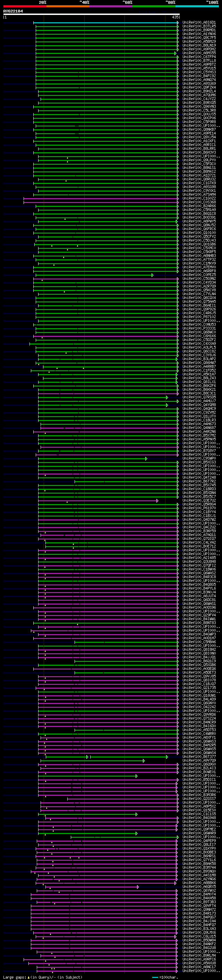This screenshot has height=980, width=222.
Task: Select hit UniRef100_B0D391
Action: (199, 218)
